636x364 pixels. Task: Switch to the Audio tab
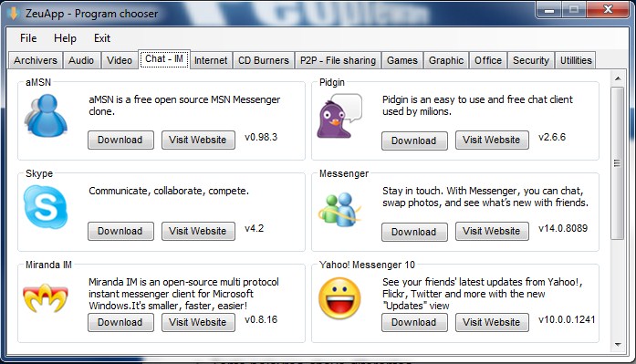(x=81, y=60)
